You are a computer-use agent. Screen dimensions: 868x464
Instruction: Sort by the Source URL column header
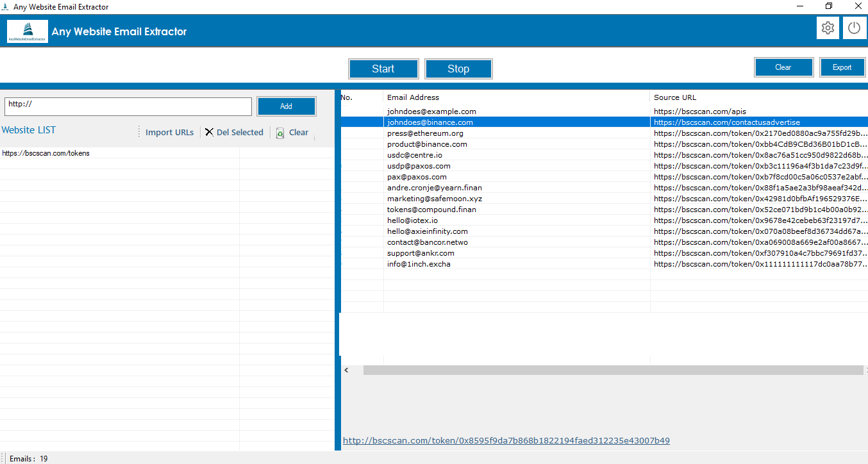coord(759,97)
